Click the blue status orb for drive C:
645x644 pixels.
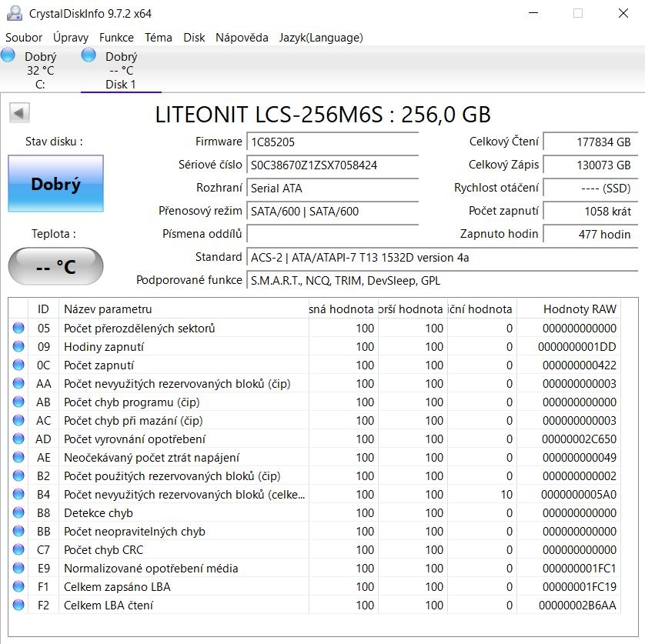pyautogui.click(x=8, y=55)
